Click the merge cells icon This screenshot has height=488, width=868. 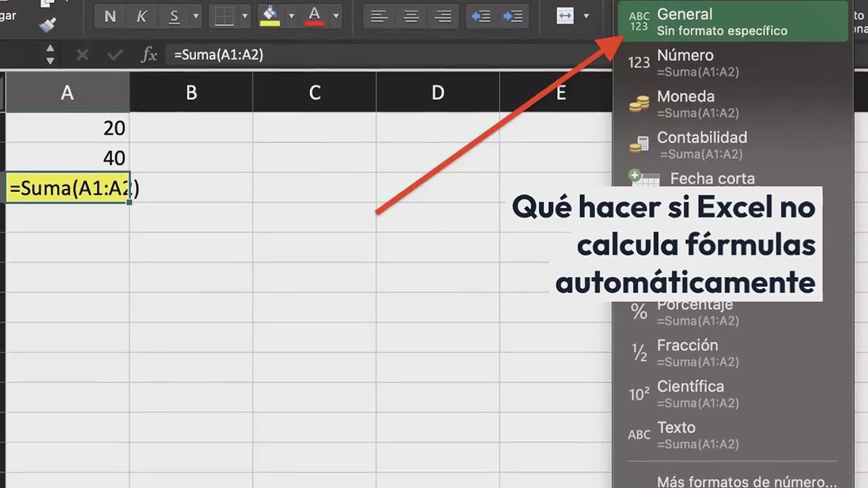point(565,16)
